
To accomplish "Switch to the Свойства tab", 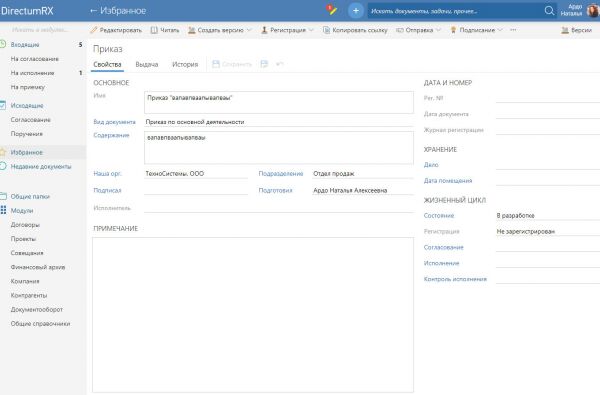I will tap(108, 64).
